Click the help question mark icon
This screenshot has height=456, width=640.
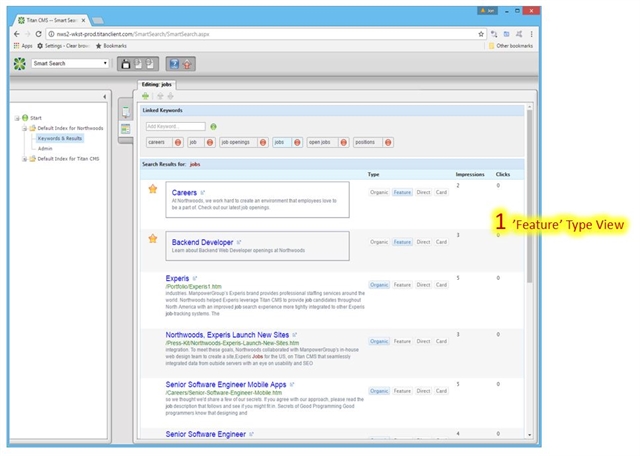point(174,64)
